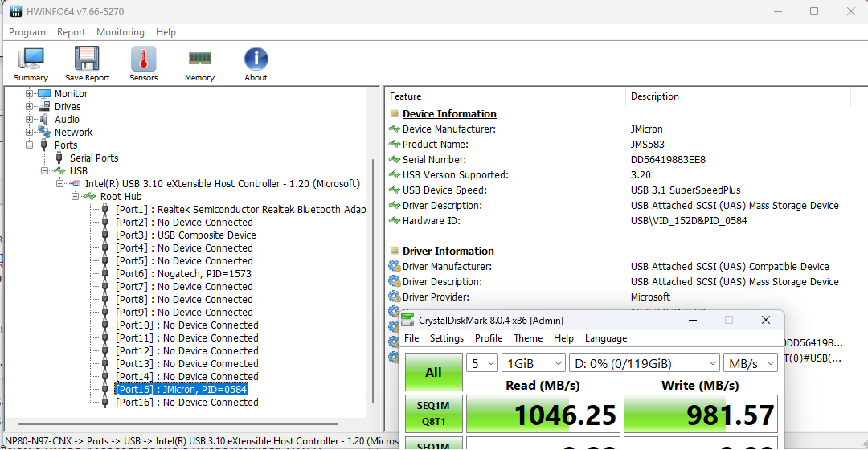
Task: Click the Root Hub USB icon
Action: [x=90, y=197]
